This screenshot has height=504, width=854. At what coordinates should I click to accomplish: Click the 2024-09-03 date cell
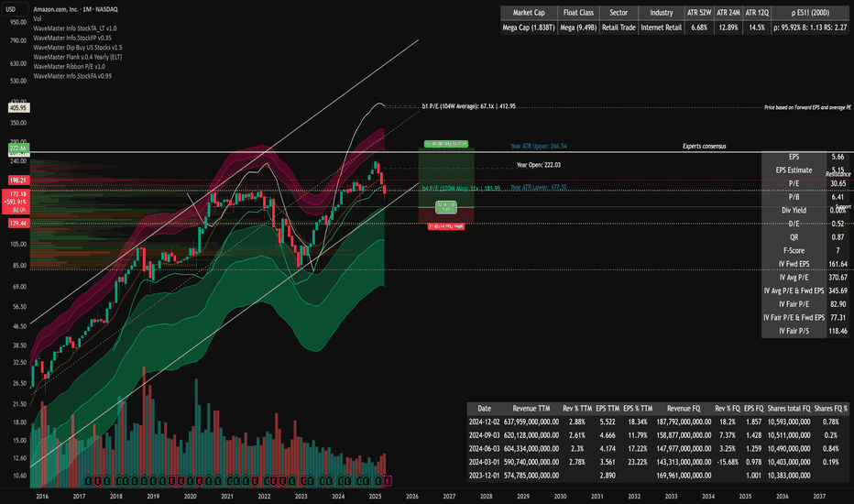tap(484, 435)
